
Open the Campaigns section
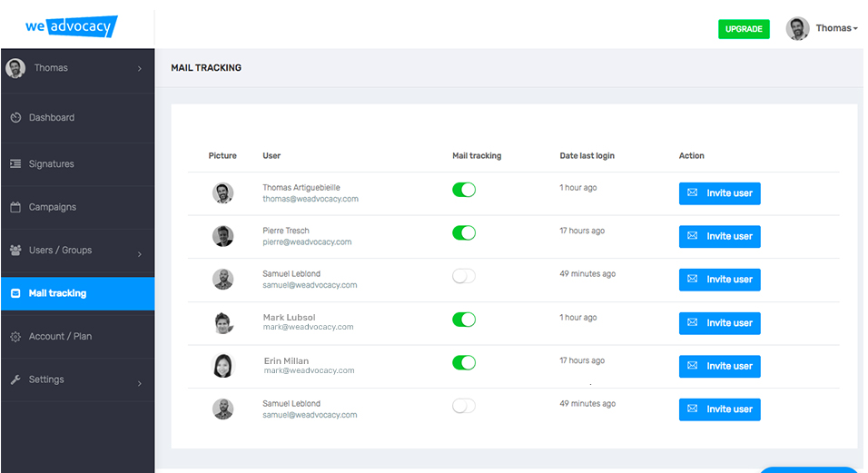77,207
